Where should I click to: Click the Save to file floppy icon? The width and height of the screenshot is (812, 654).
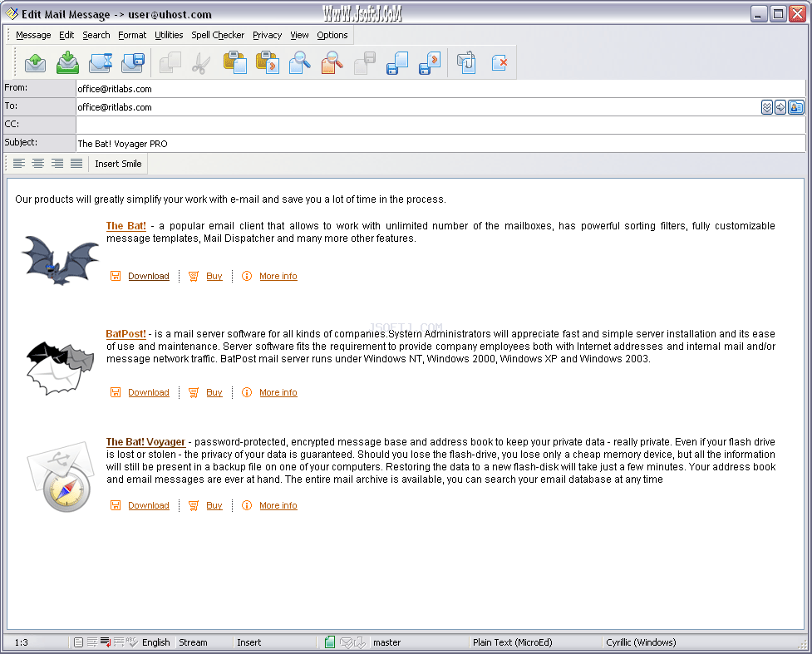coord(397,63)
